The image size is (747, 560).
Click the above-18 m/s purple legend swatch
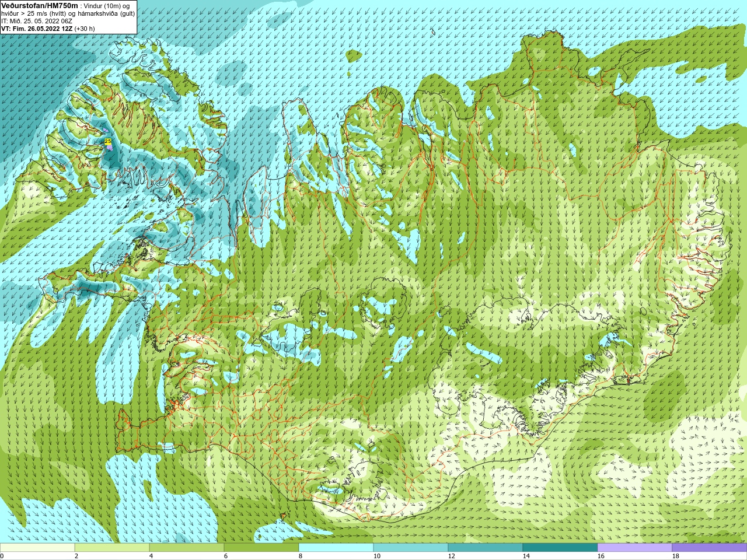pos(709,548)
